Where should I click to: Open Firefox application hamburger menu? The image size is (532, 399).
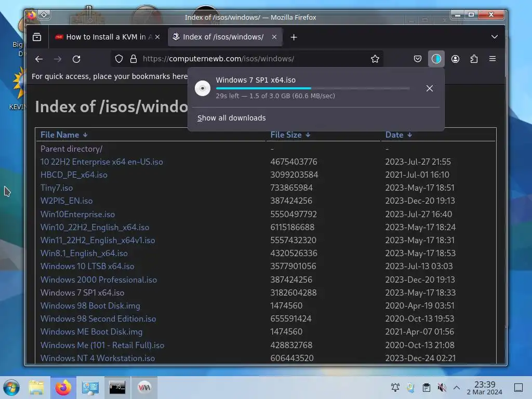click(493, 59)
